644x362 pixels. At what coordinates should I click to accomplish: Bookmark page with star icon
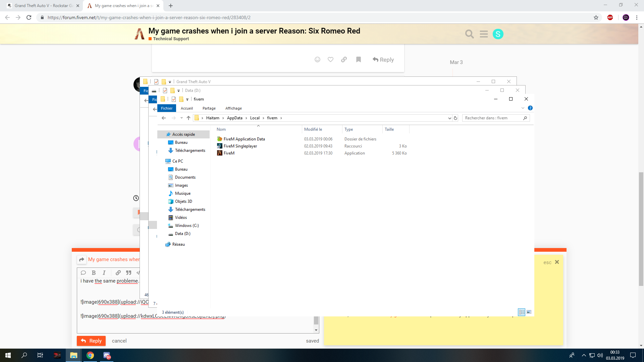[596, 17]
